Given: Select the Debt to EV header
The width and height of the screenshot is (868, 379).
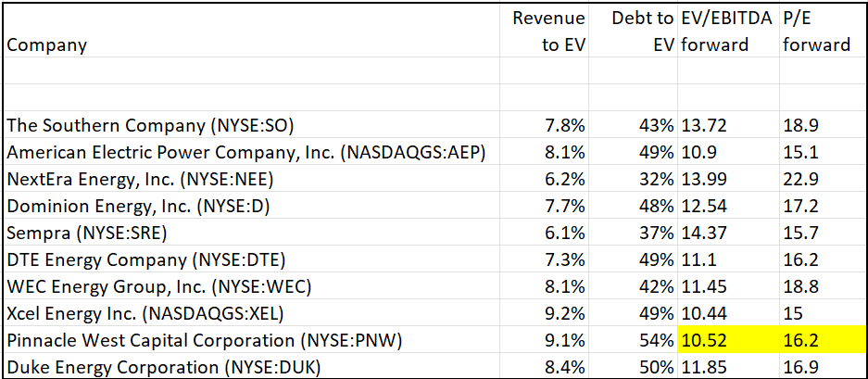Looking at the screenshot, I should coord(634,31).
